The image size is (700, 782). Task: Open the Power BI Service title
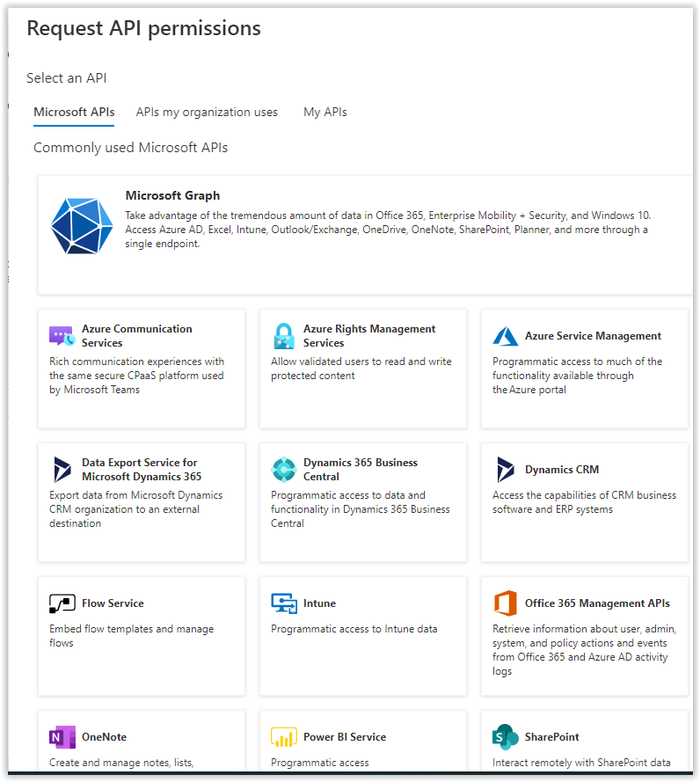345,737
